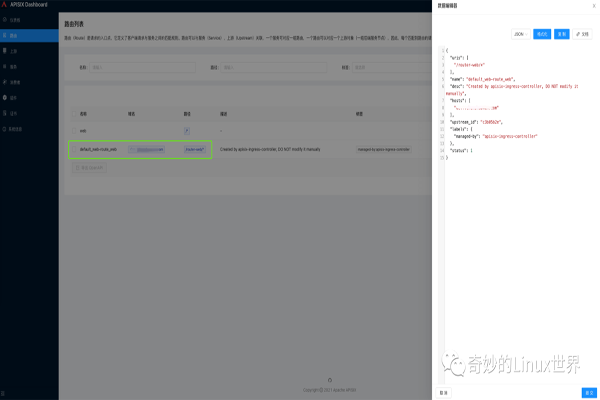
Task: Select the highlighted Route (路由) sidebar item
Action: (x=29, y=36)
